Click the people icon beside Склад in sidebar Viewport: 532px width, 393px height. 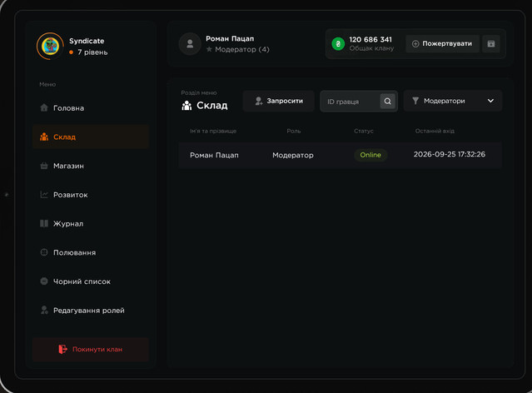(x=44, y=137)
